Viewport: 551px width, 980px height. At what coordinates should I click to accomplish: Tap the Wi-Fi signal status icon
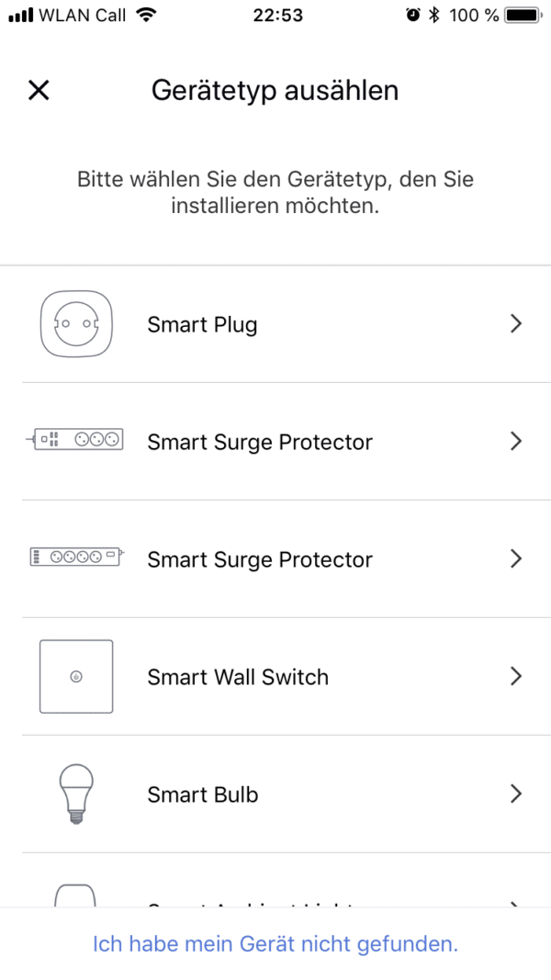click(145, 16)
